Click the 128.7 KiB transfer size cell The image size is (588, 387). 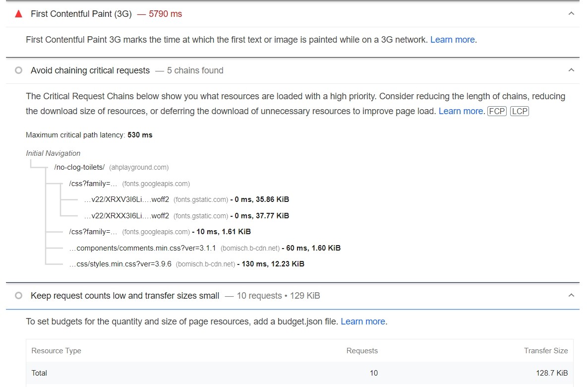552,373
